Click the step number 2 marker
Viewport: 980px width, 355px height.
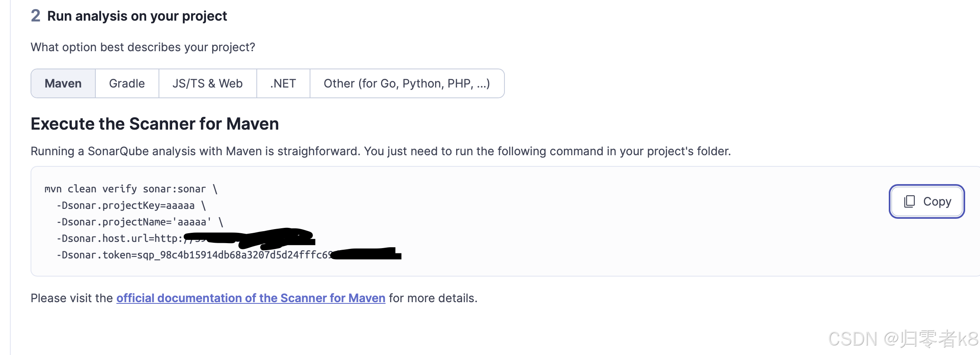click(x=36, y=16)
